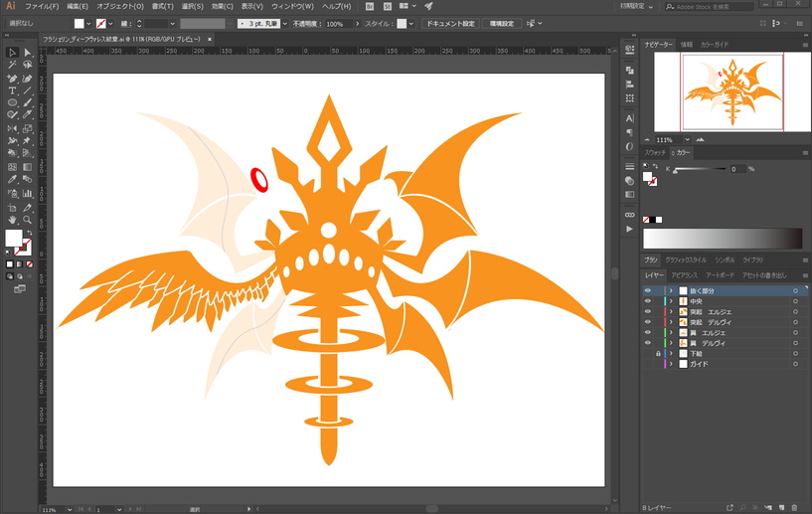Screen dimensions: 812x514
Task: Open the Links panel icon in dock
Action: point(630,215)
